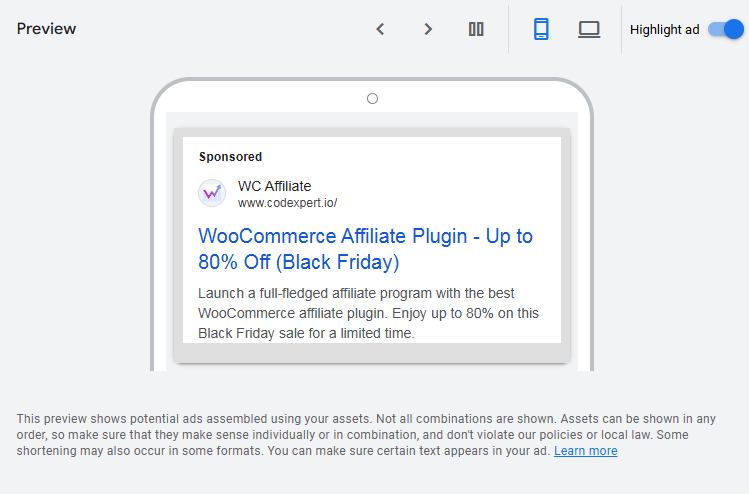
Task: Click the gray highlighted border around the ad
Action: coord(371,353)
